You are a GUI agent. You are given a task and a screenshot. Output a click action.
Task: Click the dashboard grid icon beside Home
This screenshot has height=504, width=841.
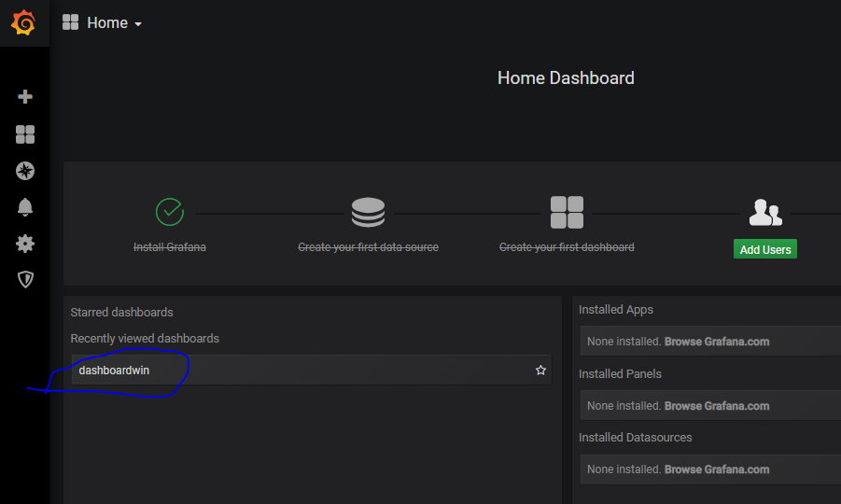coord(70,22)
